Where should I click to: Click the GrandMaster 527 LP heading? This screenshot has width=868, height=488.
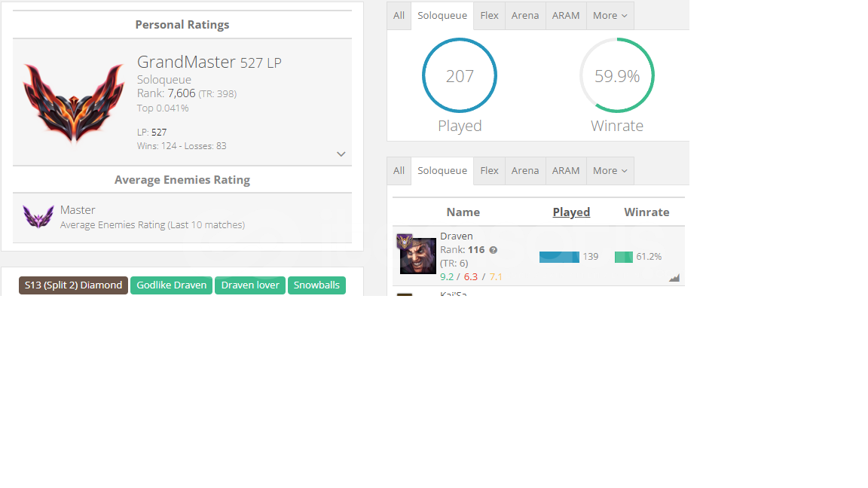[209, 62]
